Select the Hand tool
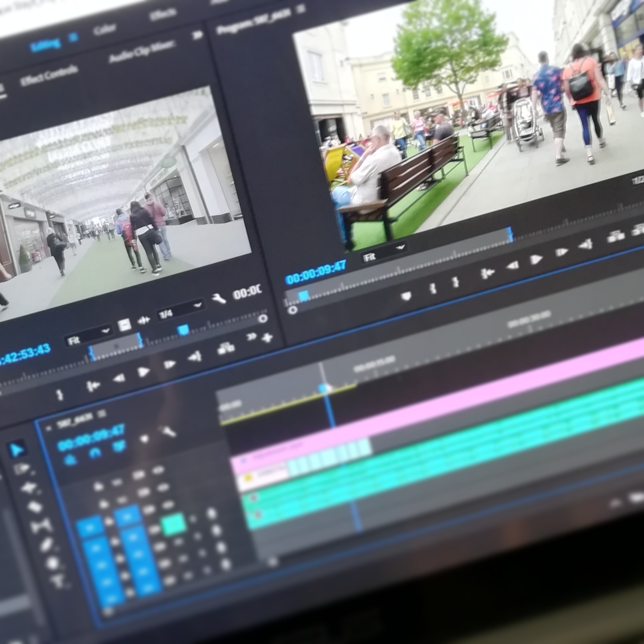 [x=52, y=563]
